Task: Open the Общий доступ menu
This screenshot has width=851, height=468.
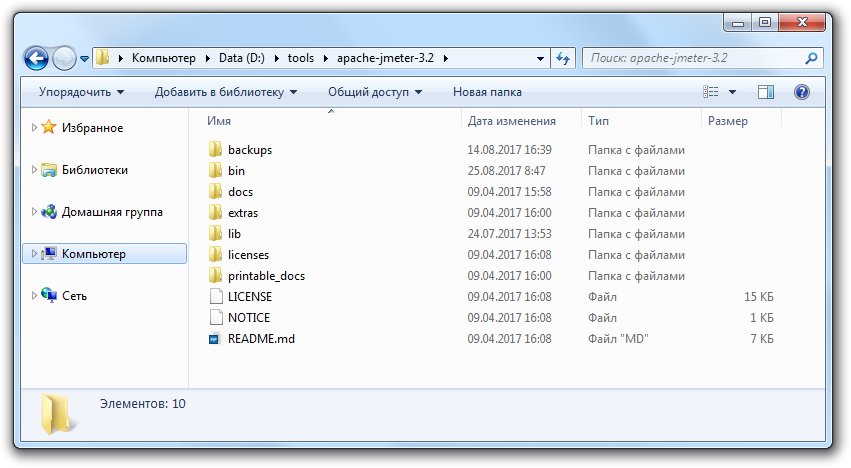Action: 375,92
